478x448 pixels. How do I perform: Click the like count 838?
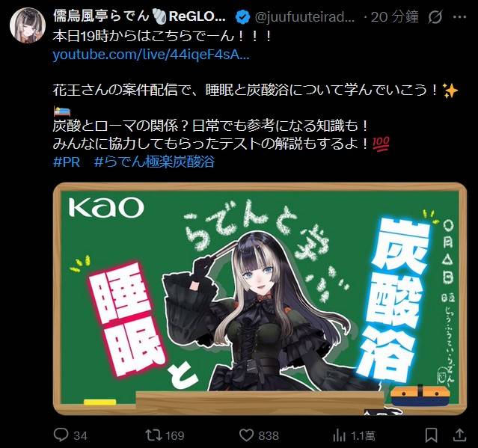[269, 436]
